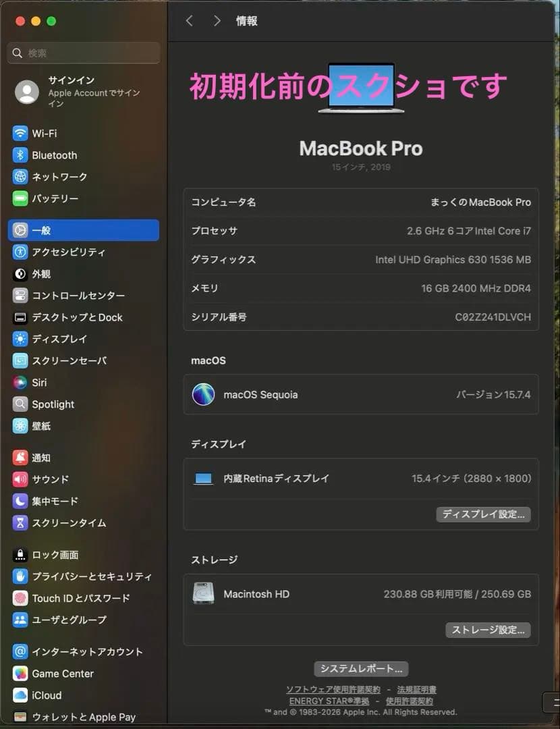Viewport: 560px width, 729px height.
Task: Open 使用許諾契約 link in footer
Action: 409,701
